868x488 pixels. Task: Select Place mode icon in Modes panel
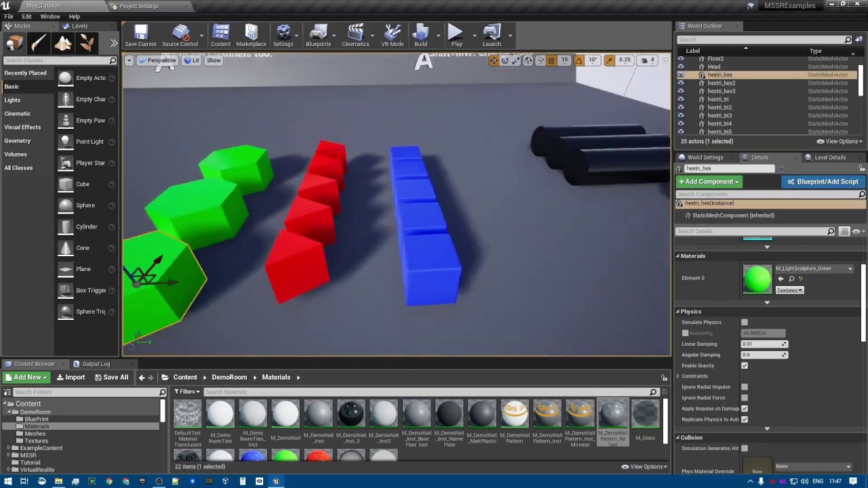[x=14, y=43]
